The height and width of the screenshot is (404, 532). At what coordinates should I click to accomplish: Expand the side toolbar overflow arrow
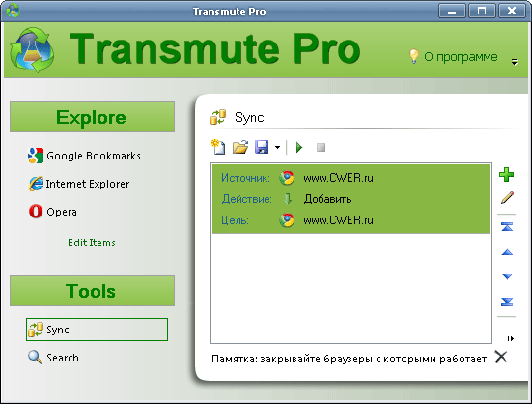(511, 338)
